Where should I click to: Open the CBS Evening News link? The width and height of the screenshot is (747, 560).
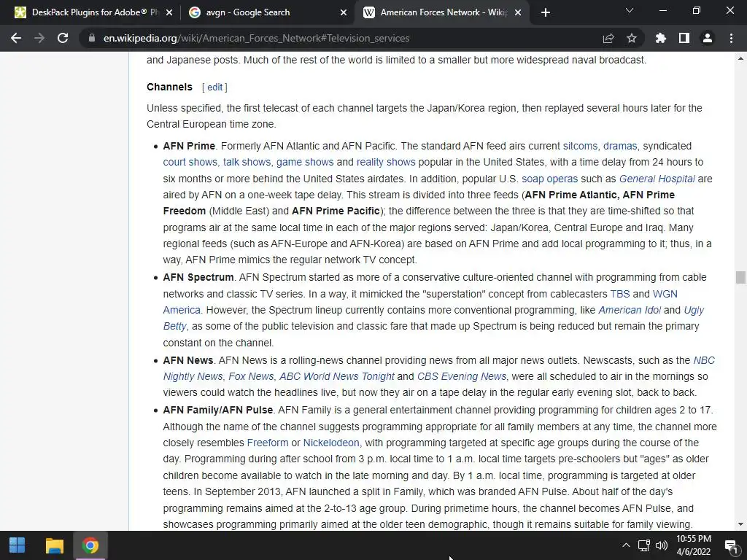(x=462, y=377)
